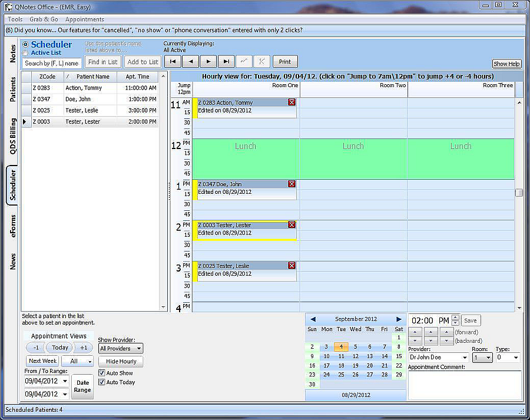
Task: Remove Tester, Leslie appointment with red X
Action: tap(291, 266)
